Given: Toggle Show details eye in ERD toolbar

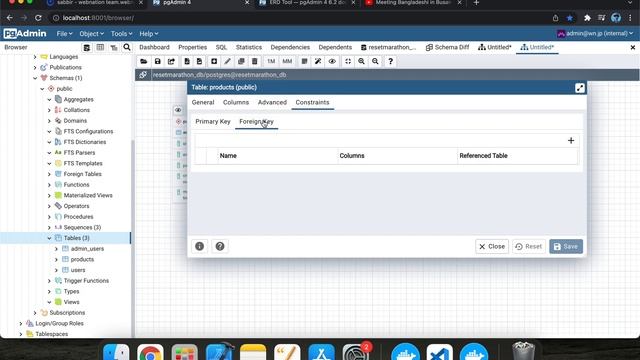Looking at the screenshot, I should tap(332, 62).
